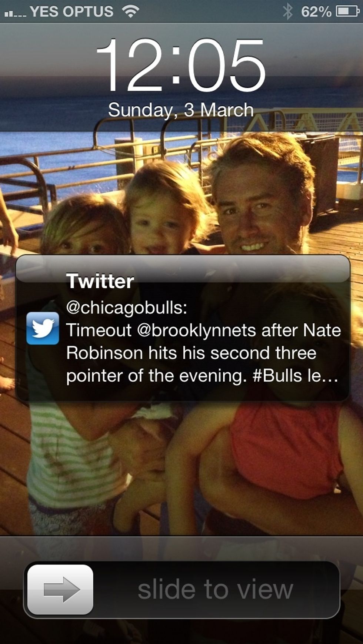Tap the 12:05 lock screen clock

tap(181, 66)
